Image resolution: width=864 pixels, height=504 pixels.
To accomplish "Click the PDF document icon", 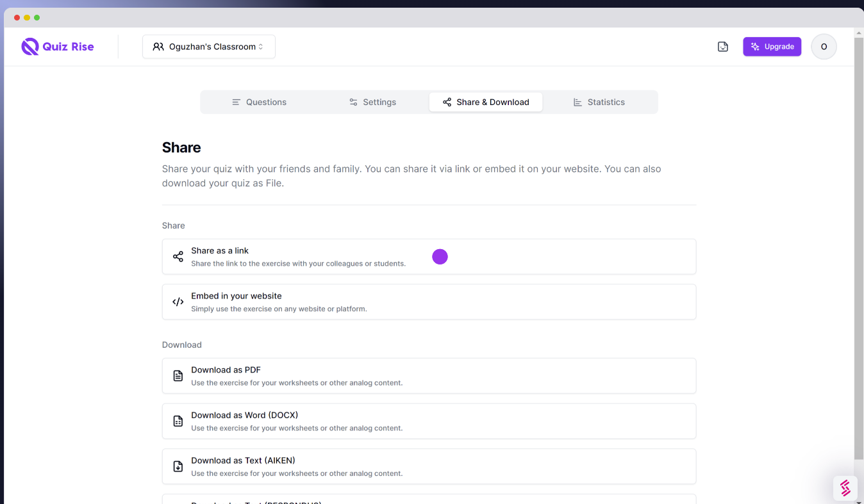I will [x=178, y=375].
